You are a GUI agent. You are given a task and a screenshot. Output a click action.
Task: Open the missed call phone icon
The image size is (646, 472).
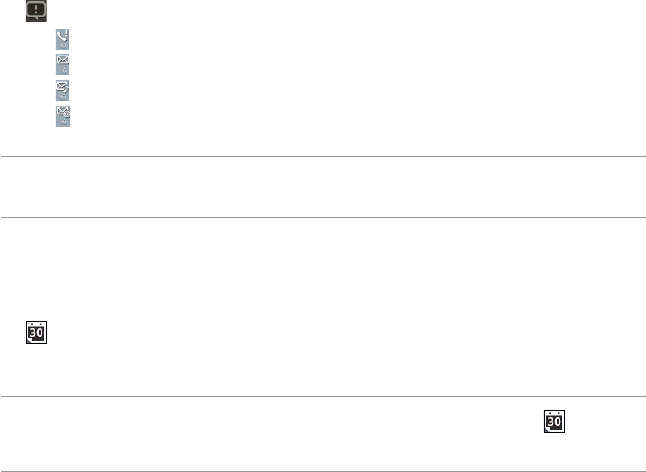pyautogui.click(x=64, y=41)
